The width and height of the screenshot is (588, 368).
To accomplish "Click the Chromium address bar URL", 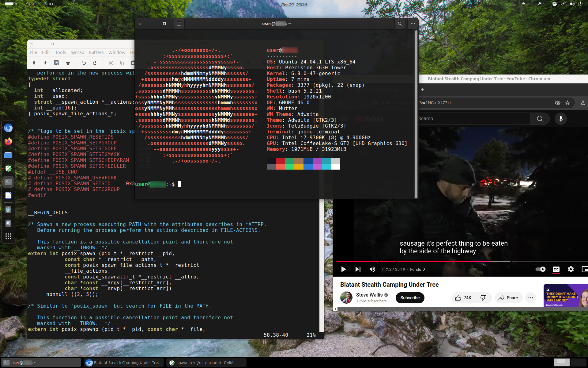I will click(x=435, y=103).
